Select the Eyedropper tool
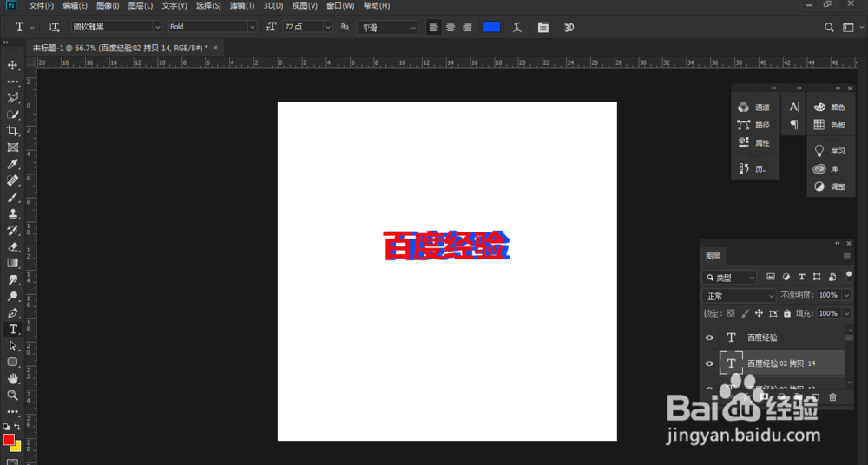Viewport: 868px width, 465px height. 13,164
